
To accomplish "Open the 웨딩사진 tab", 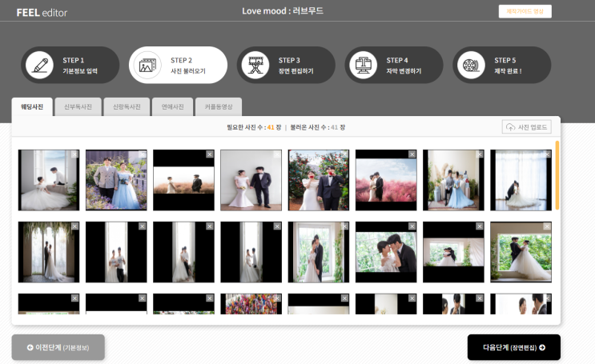I will pos(32,107).
